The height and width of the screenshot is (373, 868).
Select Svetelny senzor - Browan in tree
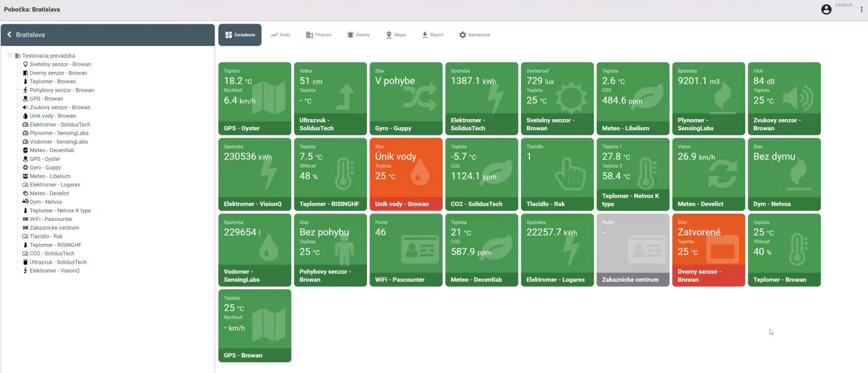coord(60,64)
